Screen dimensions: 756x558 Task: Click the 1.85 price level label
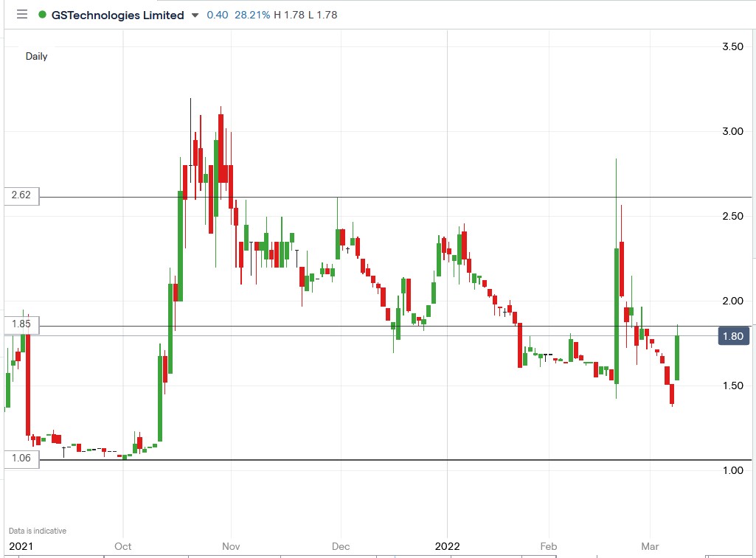(21, 324)
